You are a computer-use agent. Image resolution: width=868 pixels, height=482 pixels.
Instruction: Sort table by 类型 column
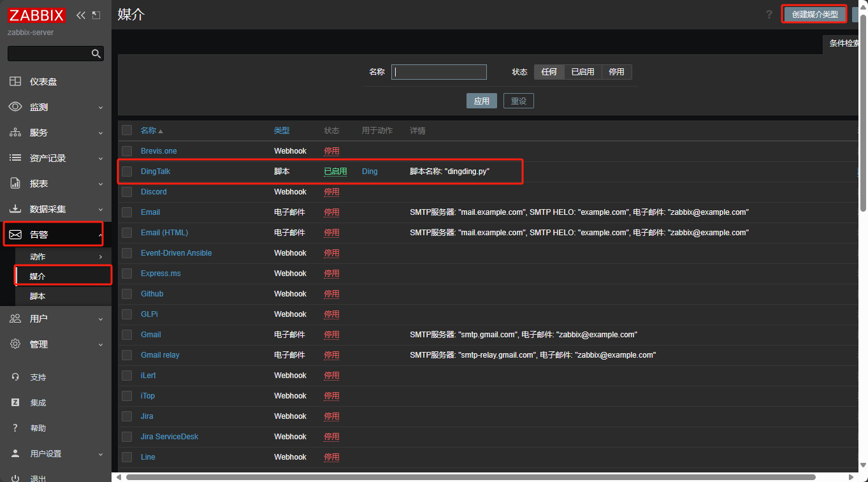(x=282, y=130)
